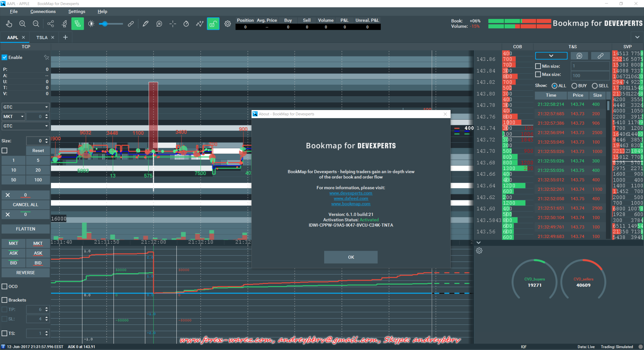
Task: Click OK in the About dialog
Action: click(x=351, y=257)
